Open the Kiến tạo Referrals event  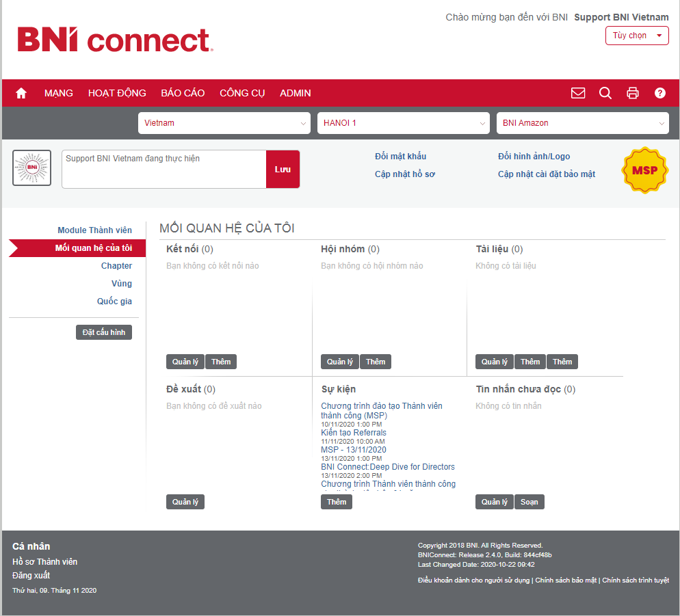[x=354, y=433]
